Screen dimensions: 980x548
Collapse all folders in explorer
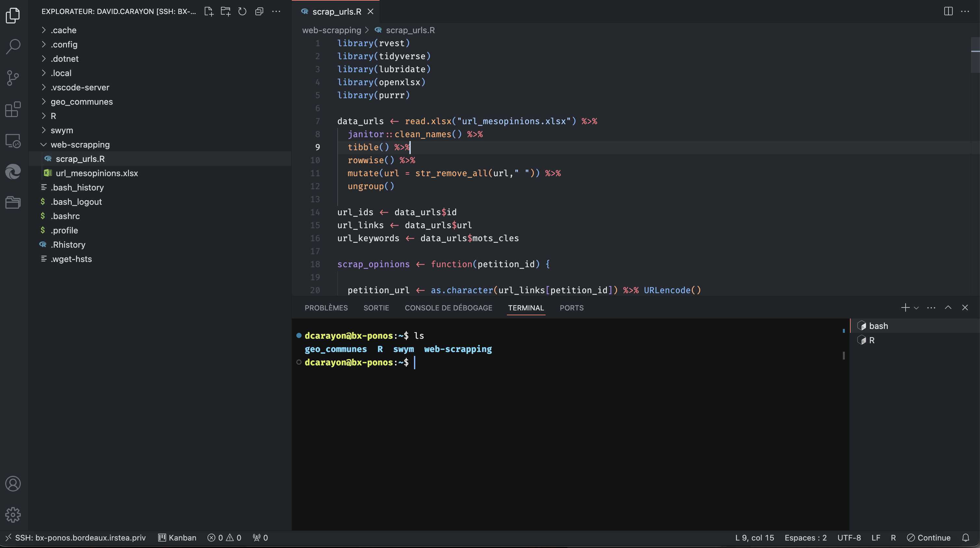(x=259, y=11)
